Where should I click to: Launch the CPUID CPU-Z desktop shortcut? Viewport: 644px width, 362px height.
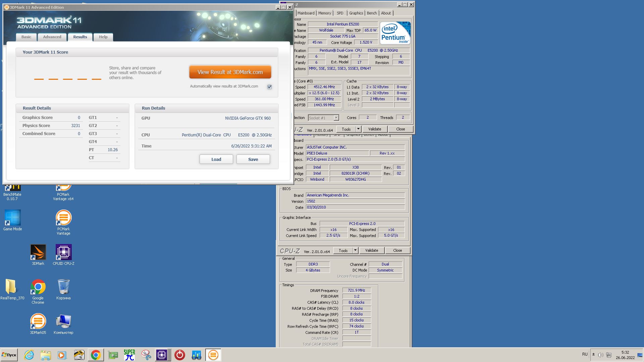63,255
